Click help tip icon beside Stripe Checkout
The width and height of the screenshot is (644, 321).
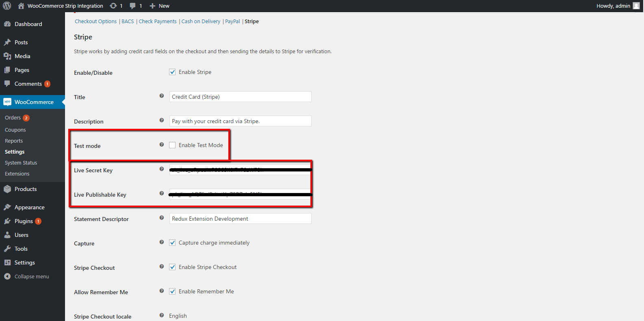162,267
